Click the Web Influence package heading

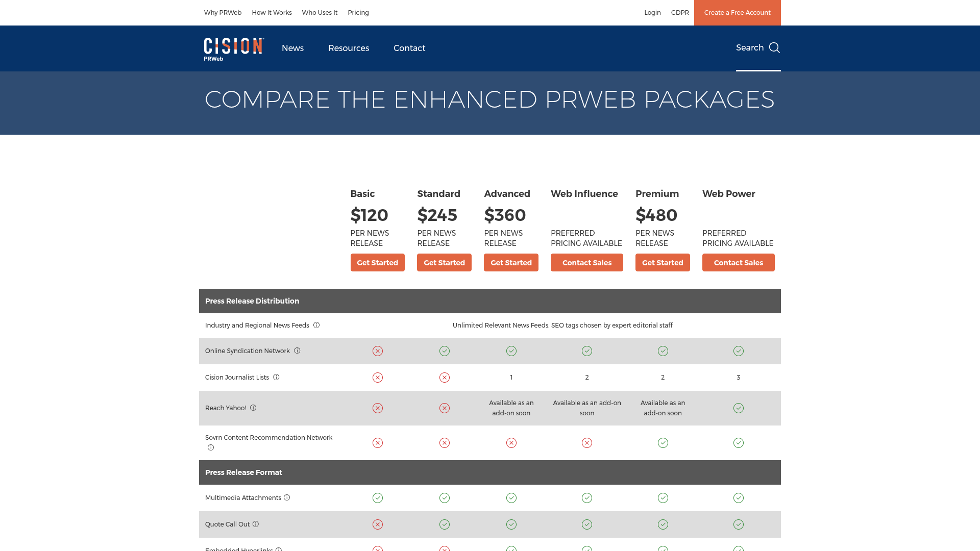point(584,194)
